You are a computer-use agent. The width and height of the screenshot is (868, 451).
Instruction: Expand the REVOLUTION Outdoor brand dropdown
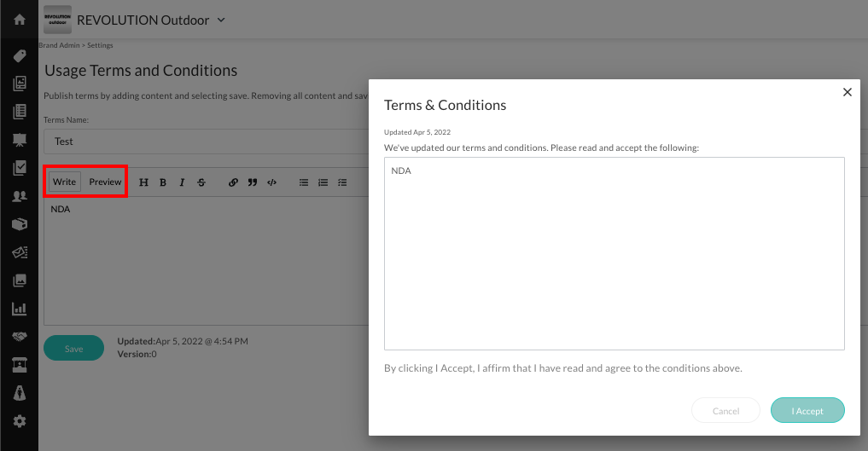point(221,20)
